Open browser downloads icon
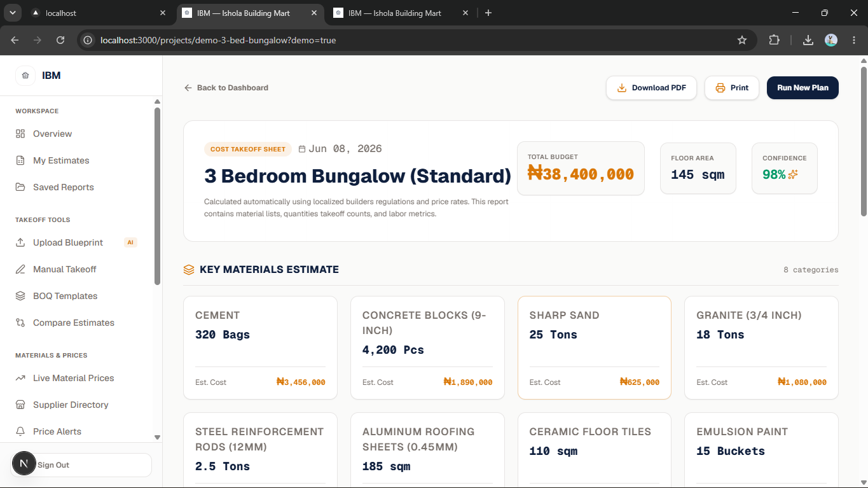The image size is (868, 488). [x=808, y=40]
